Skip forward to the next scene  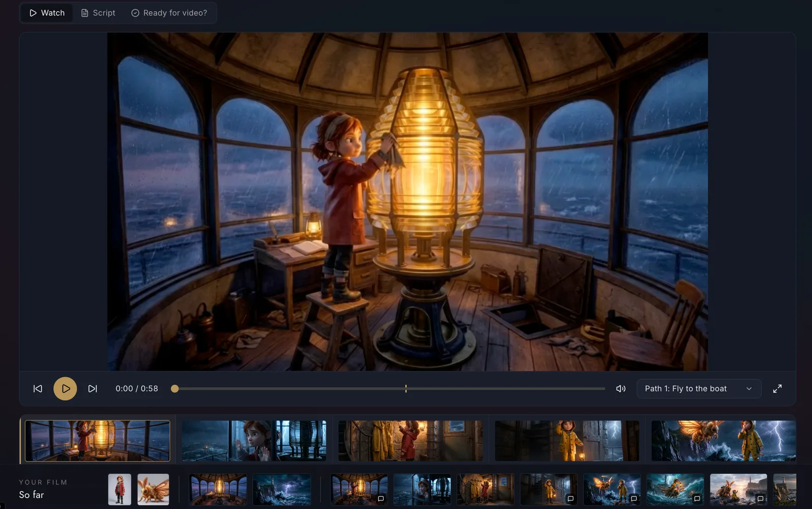pos(92,389)
